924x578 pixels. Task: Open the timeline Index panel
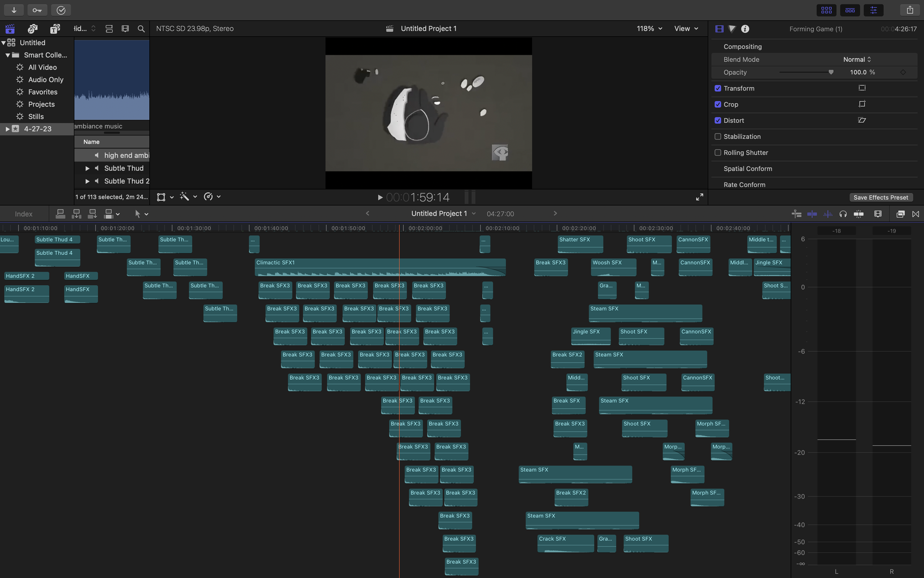(24, 214)
